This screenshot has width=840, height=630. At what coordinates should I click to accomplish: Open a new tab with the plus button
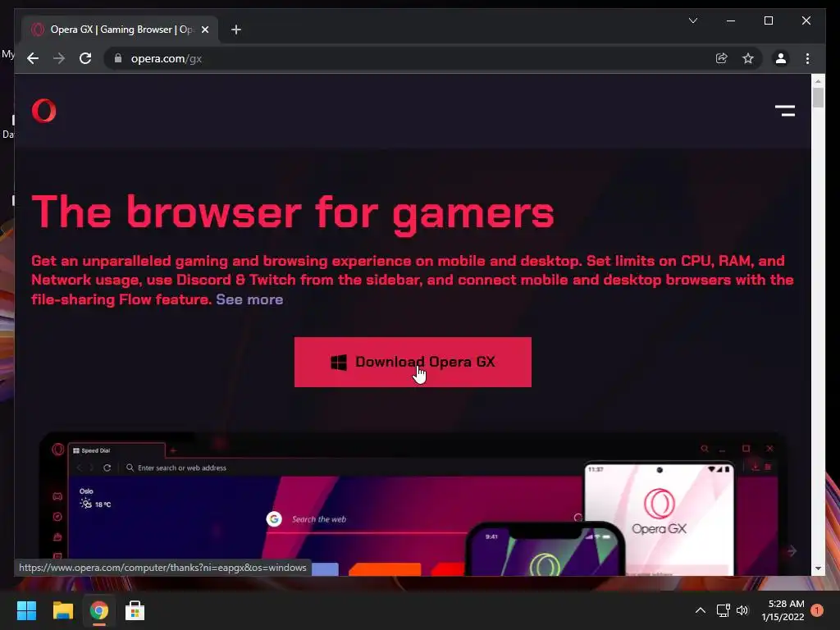pos(236,30)
